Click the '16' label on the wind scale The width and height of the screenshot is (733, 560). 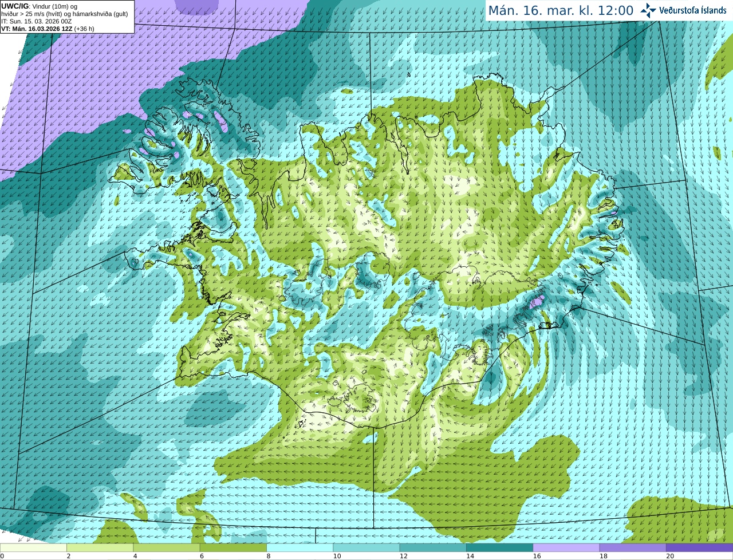(537, 556)
